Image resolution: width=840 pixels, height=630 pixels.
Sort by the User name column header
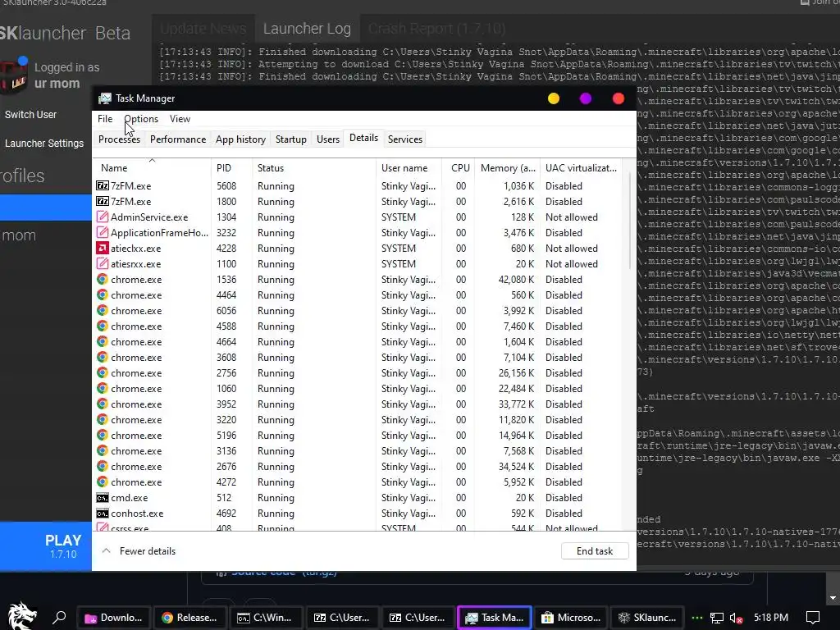tap(409, 167)
